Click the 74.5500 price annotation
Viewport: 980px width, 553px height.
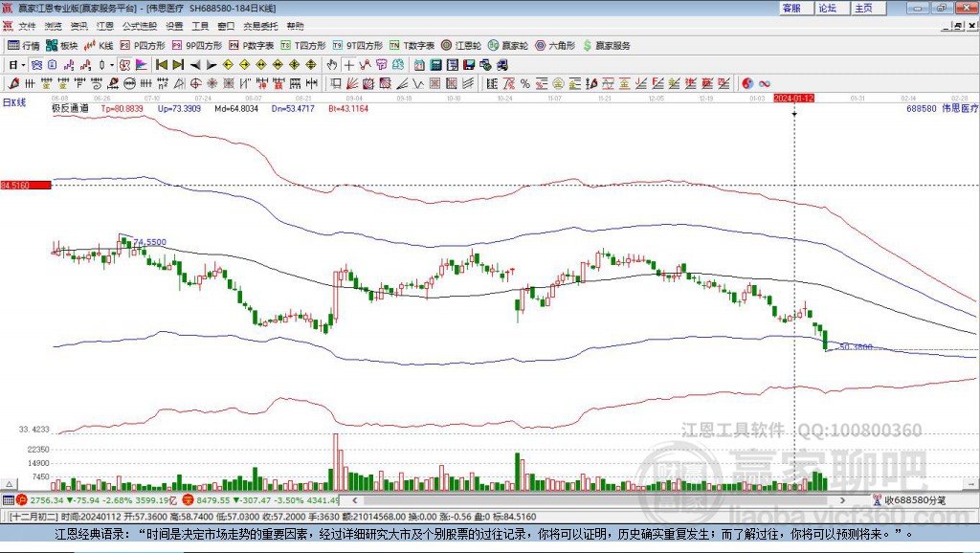(x=150, y=242)
